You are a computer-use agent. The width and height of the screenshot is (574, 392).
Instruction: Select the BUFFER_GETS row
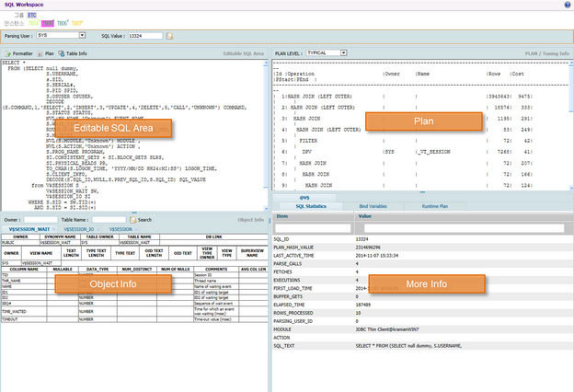423,296
